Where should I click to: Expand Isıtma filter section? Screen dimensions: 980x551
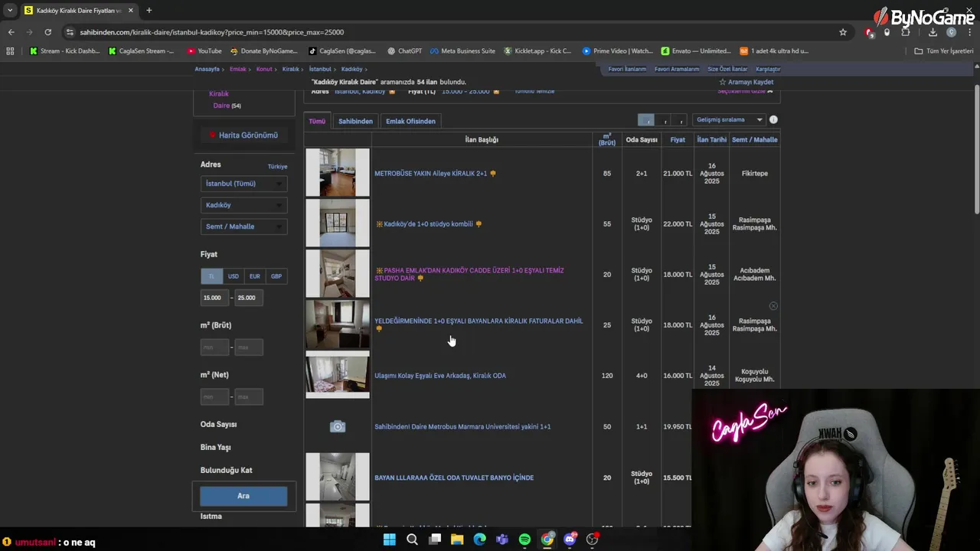coord(211,516)
